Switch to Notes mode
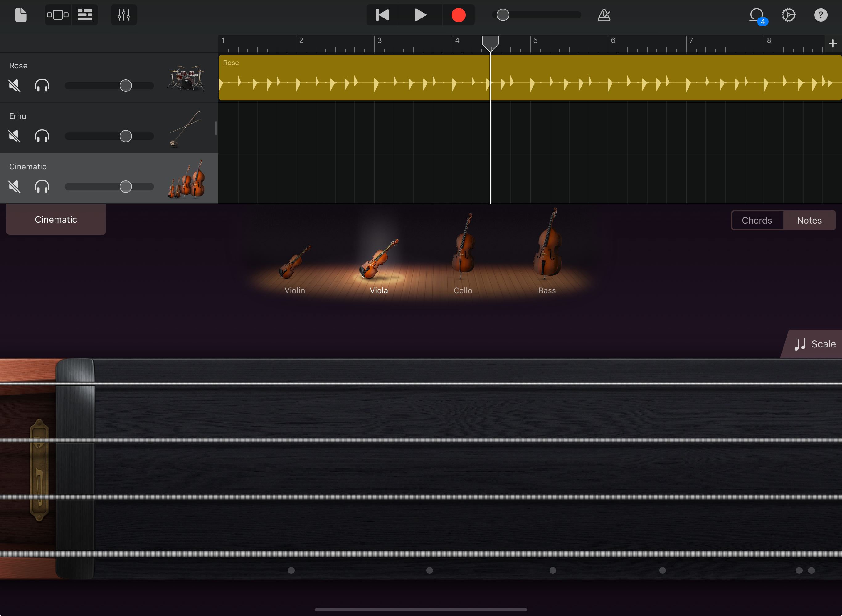 point(809,220)
